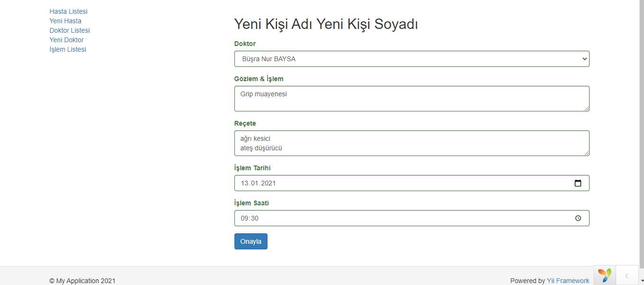Image resolution: width=644 pixels, height=285 pixels.
Task: Select the İşlem Tarihi date field
Action: point(379,183)
